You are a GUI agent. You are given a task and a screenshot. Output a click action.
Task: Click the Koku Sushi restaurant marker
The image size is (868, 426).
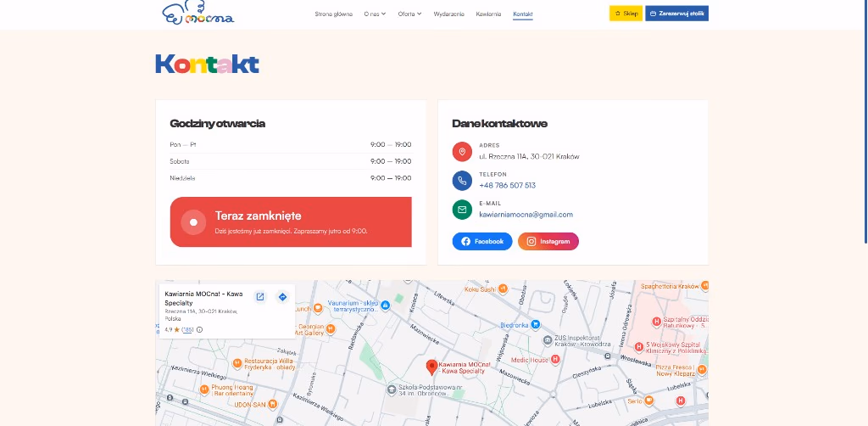point(503,289)
